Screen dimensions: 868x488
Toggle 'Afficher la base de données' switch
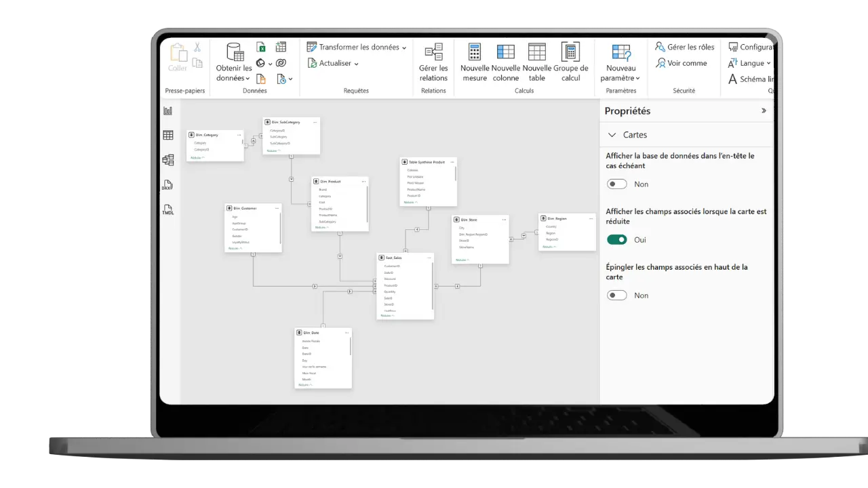click(x=616, y=184)
